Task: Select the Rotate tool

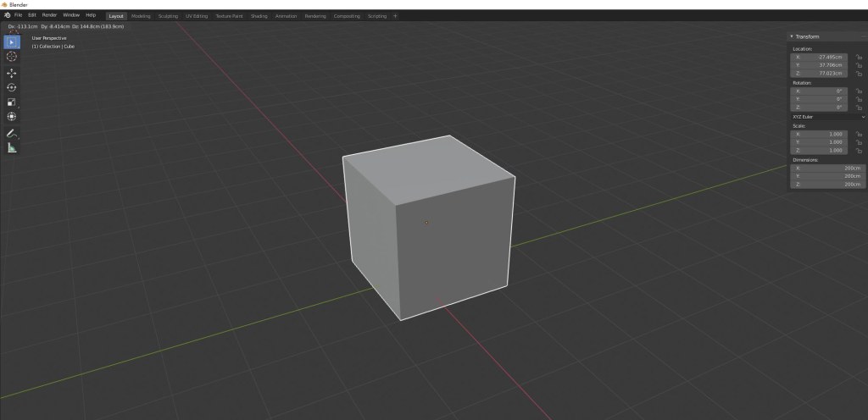Action: [x=12, y=87]
